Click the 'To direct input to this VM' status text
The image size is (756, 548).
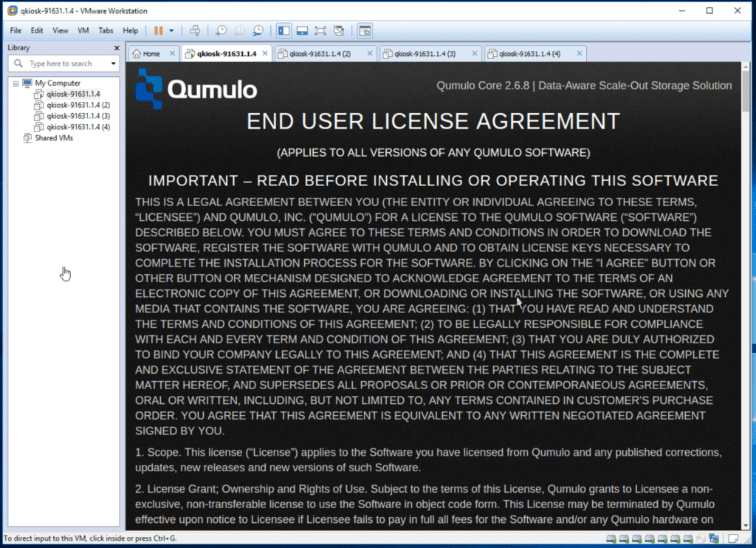(x=90, y=538)
